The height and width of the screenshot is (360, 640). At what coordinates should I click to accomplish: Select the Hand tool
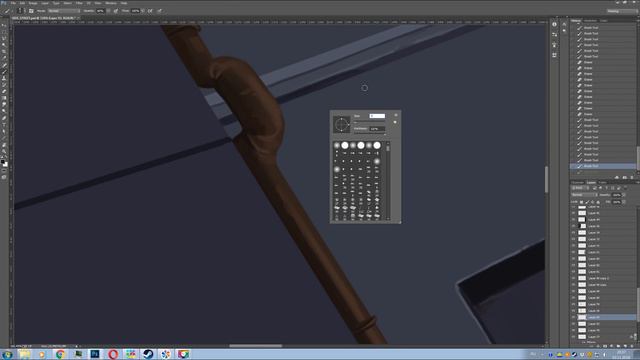coord(4,144)
